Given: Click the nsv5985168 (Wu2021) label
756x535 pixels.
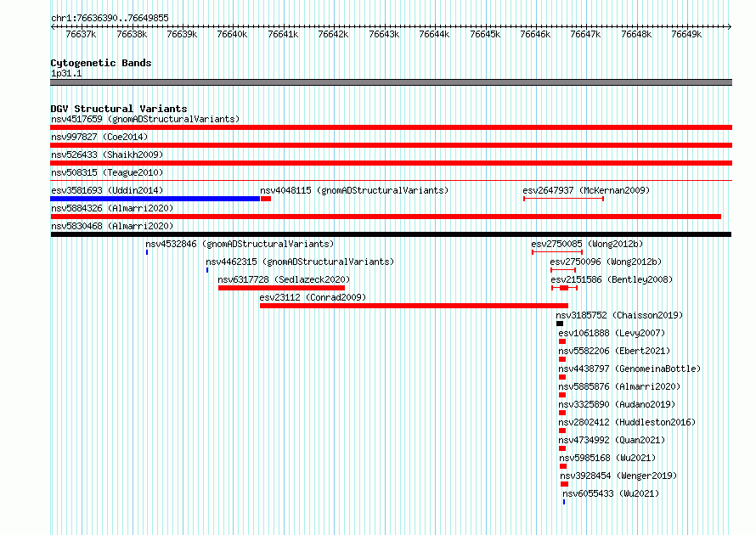Looking at the screenshot, I should click(608, 458).
